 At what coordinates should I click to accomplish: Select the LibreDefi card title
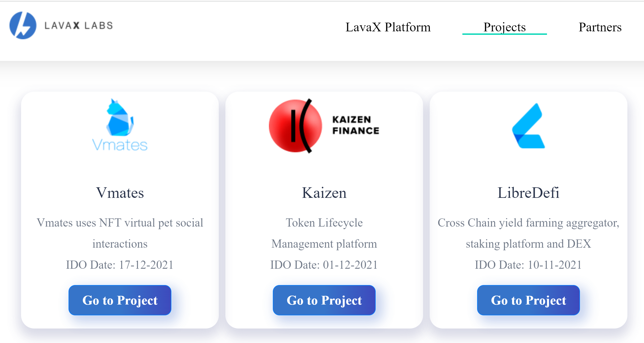[529, 193]
